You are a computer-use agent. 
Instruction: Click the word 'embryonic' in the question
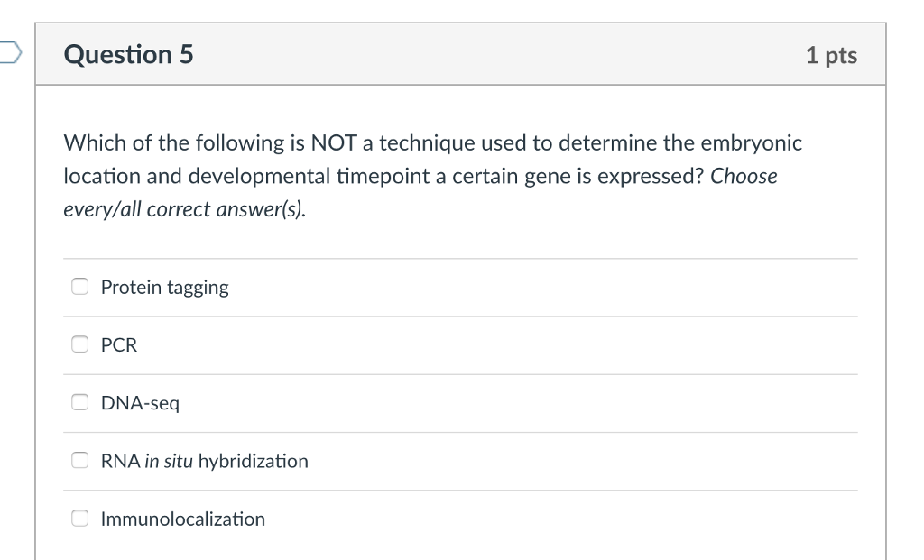(x=756, y=142)
